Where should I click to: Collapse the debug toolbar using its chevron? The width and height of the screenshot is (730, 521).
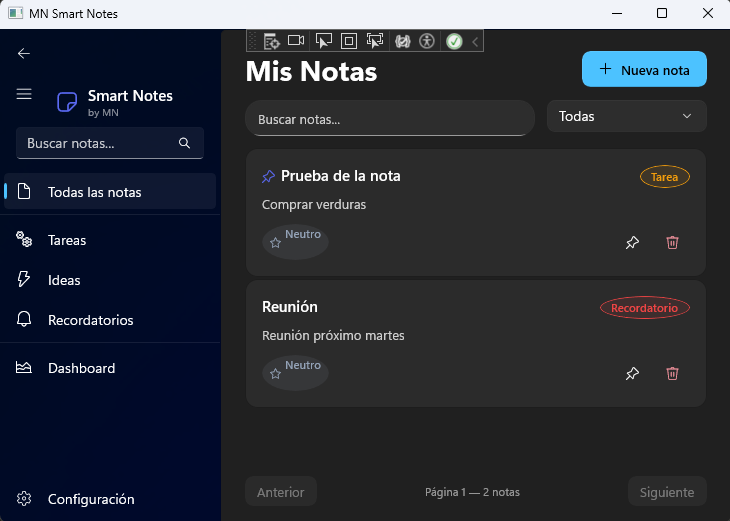pos(475,41)
